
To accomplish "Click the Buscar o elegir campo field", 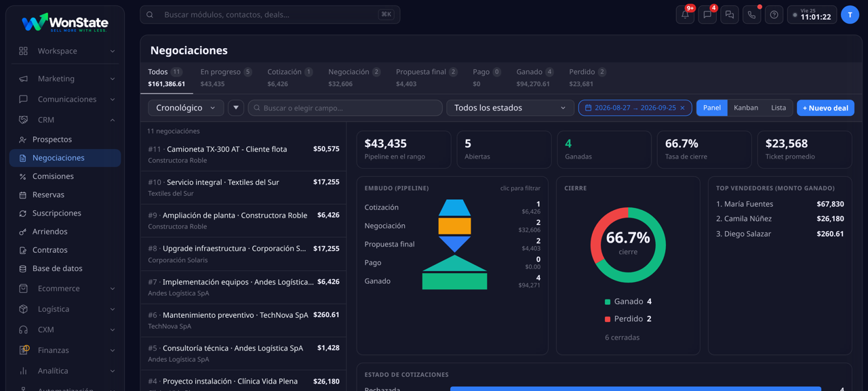I will coord(345,108).
